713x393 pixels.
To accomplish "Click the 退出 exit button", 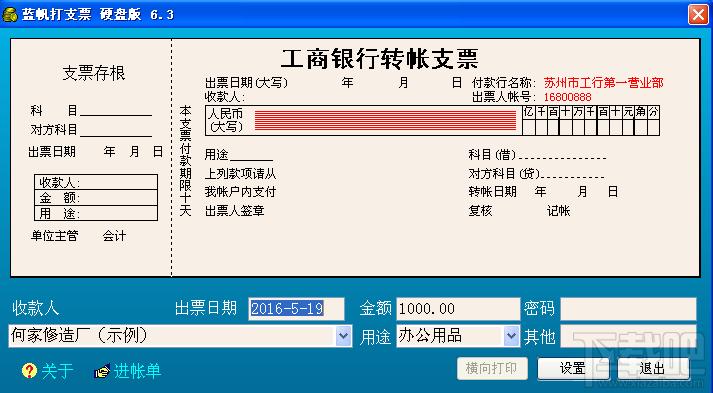I will click(x=653, y=368).
